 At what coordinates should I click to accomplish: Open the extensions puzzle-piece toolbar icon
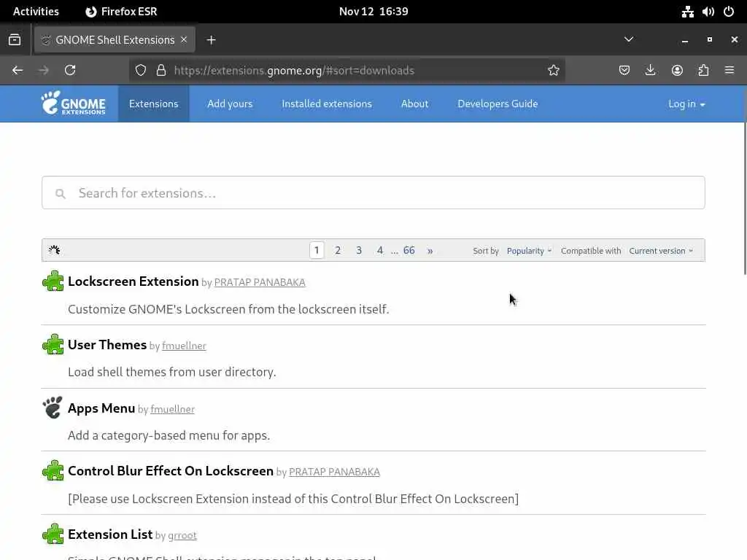tap(703, 70)
